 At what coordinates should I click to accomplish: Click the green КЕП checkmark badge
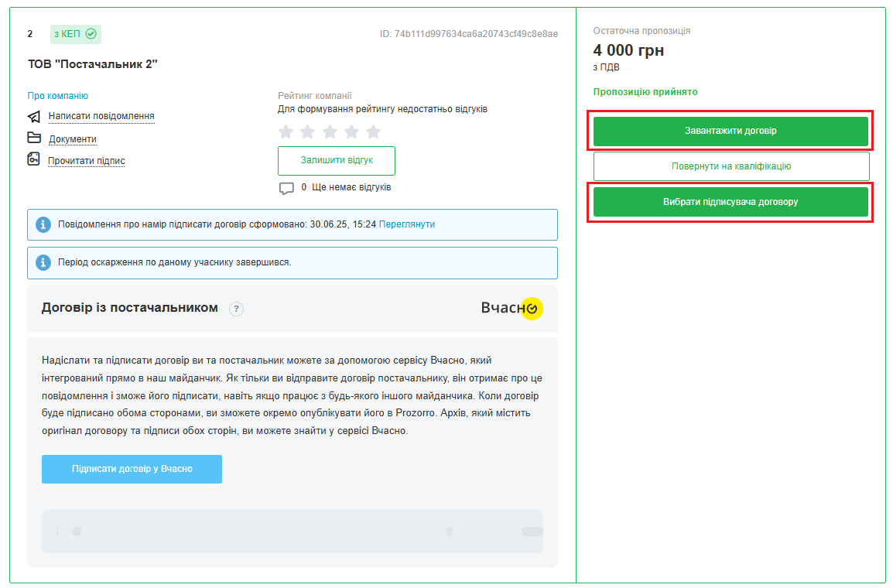[76, 34]
